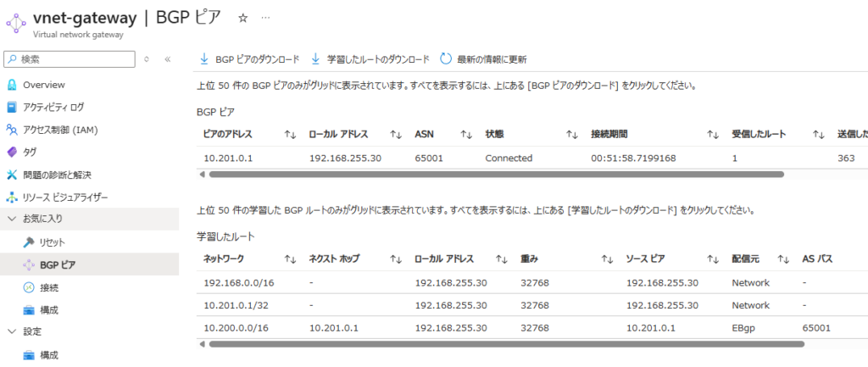This screenshot has width=868, height=367.
Task: Click the 最新の情報に更新 refresh icon
Action: pyautogui.click(x=446, y=59)
